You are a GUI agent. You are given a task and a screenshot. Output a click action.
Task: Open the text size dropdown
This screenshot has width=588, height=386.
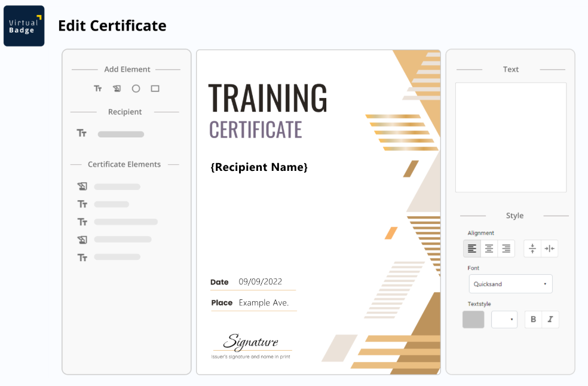504,320
